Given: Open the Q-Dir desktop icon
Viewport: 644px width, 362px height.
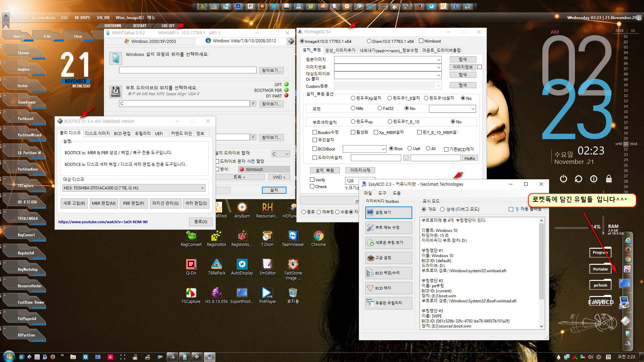Looking at the screenshot, I should pyautogui.click(x=191, y=267).
